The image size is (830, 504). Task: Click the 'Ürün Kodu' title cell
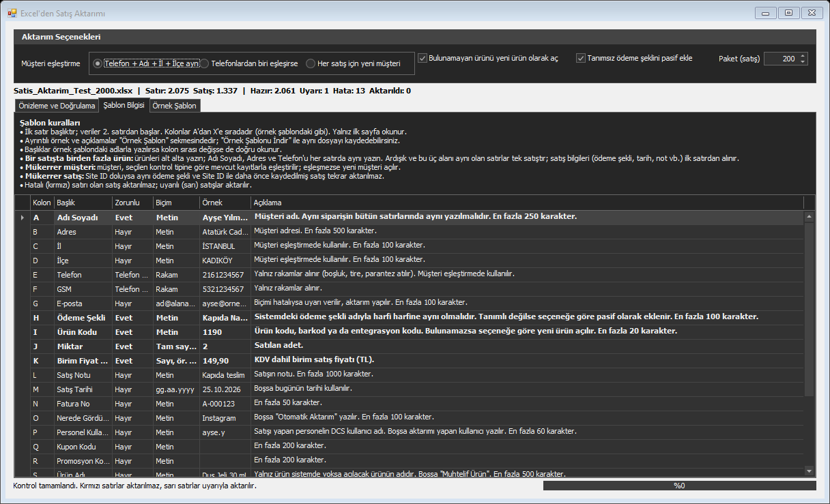83,332
